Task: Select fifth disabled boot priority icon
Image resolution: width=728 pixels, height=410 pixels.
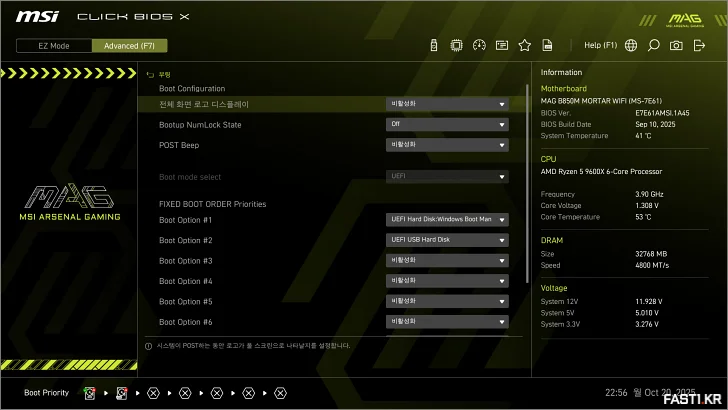Action: click(x=217, y=393)
